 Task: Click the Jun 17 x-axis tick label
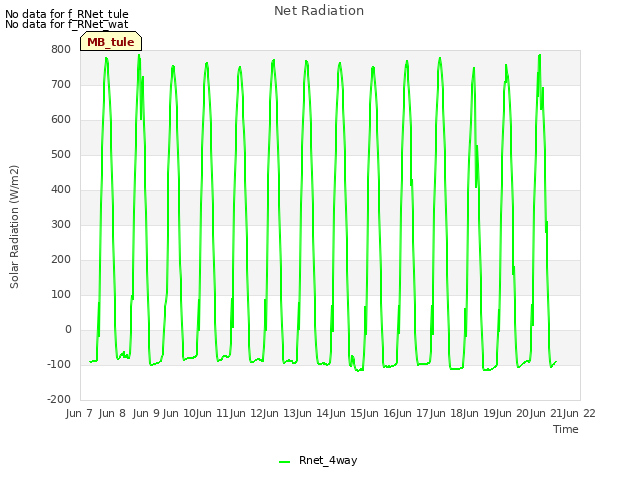click(x=413, y=413)
